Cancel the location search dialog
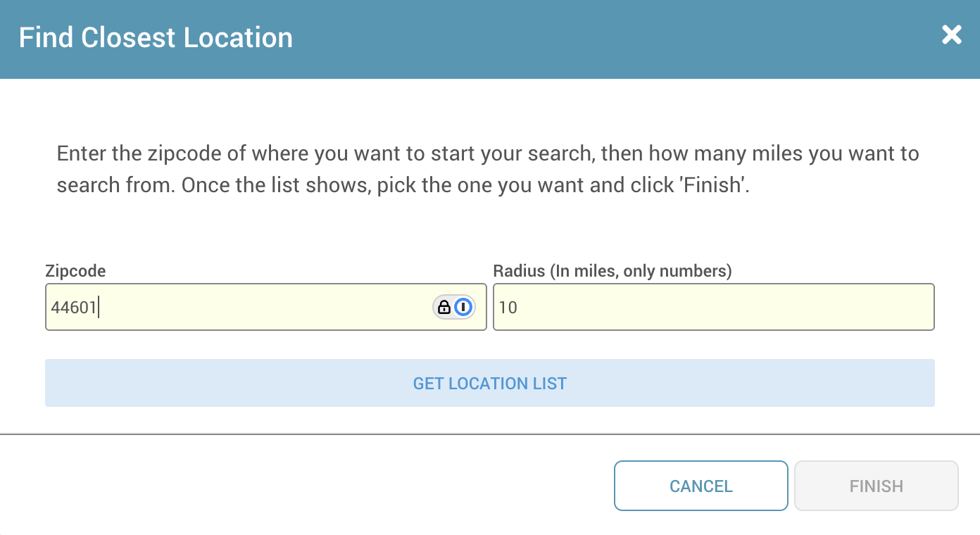 point(701,486)
